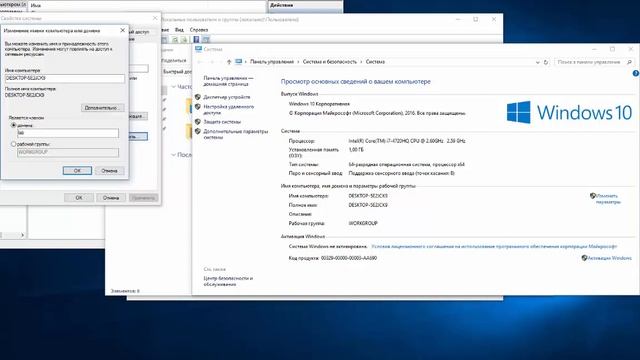Click the Дополнительно button in the rename dialog

[102, 108]
